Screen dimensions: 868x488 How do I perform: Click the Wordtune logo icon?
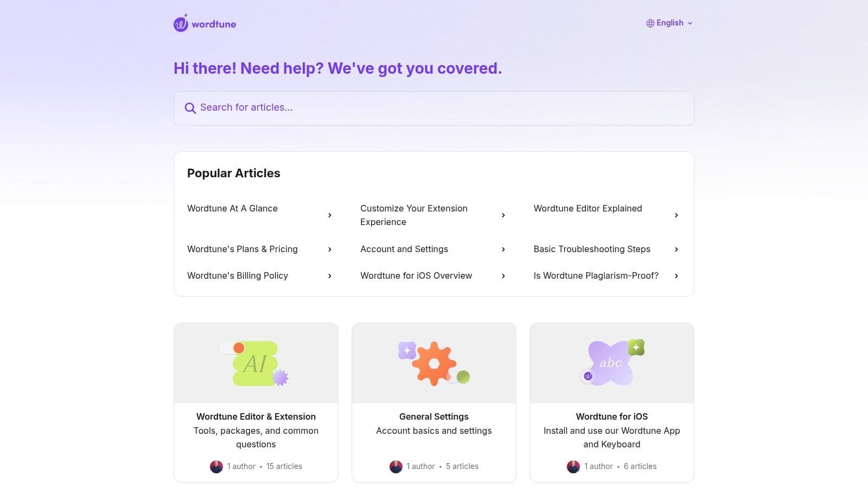coord(181,23)
